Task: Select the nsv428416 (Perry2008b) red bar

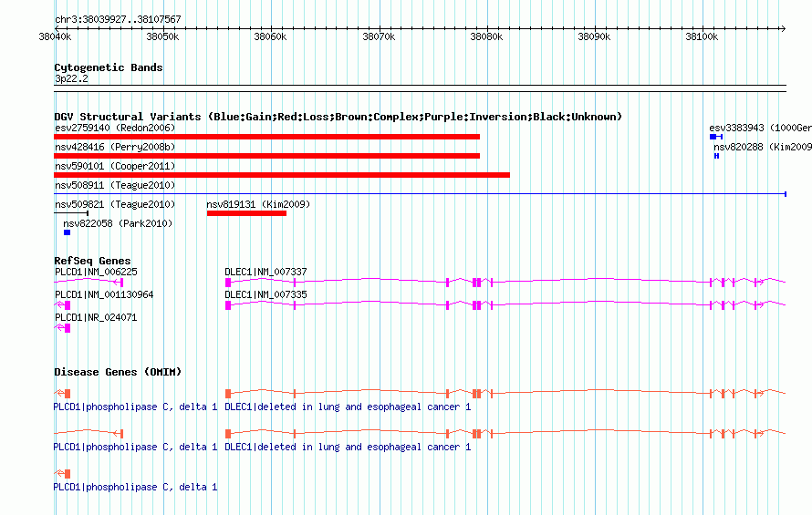Action: (x=266, y=156)
